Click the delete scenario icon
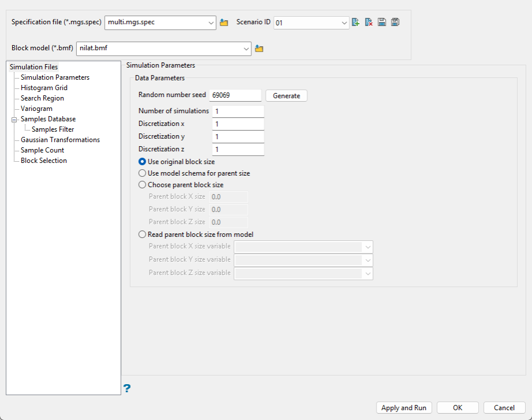 pos(369,23)
